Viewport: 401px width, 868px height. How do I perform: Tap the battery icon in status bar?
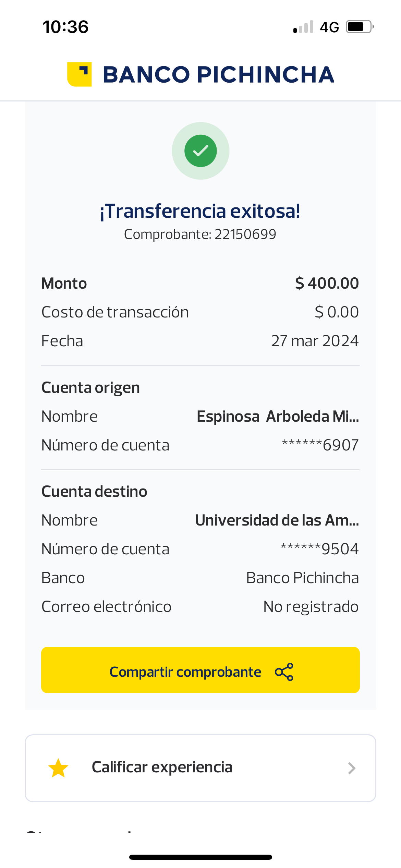359,27
